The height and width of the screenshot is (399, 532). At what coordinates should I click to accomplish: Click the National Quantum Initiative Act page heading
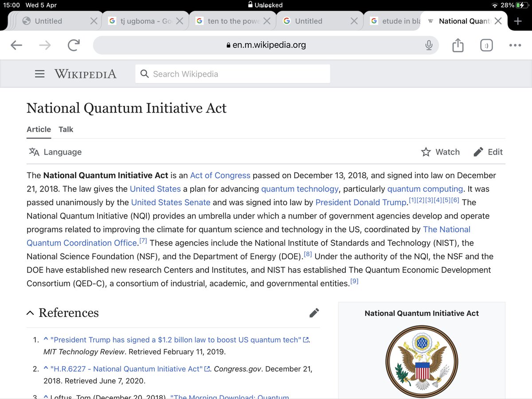click(126, 108)
